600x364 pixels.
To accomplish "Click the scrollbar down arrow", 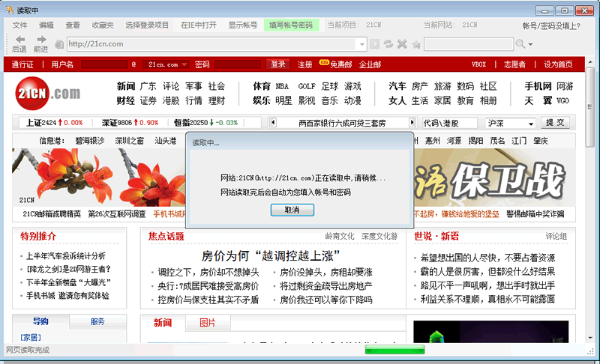I will point(590,338).
